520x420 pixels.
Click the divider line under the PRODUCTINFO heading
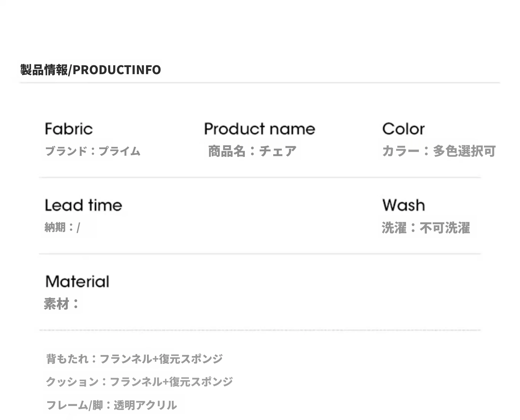tap(259, 83)
